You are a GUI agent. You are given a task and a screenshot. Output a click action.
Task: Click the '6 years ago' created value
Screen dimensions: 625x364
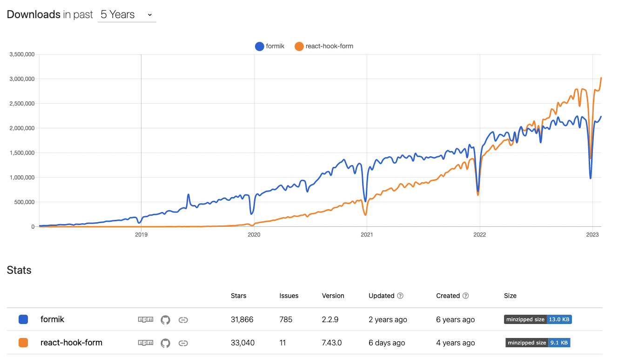point(456,319)
